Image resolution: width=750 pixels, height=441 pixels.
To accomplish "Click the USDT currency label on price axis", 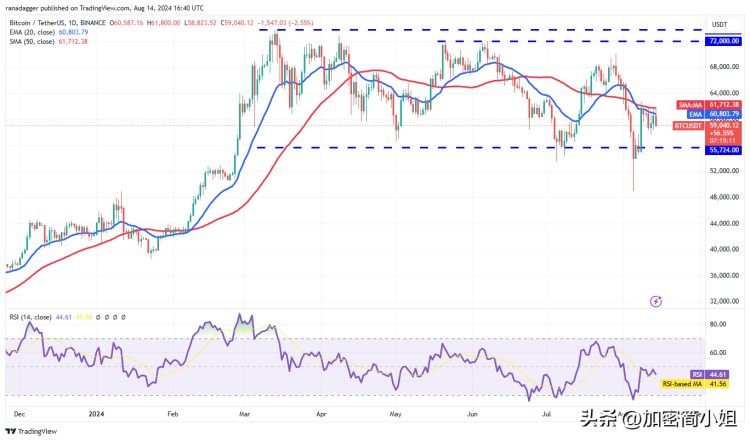I will point(719,24).
